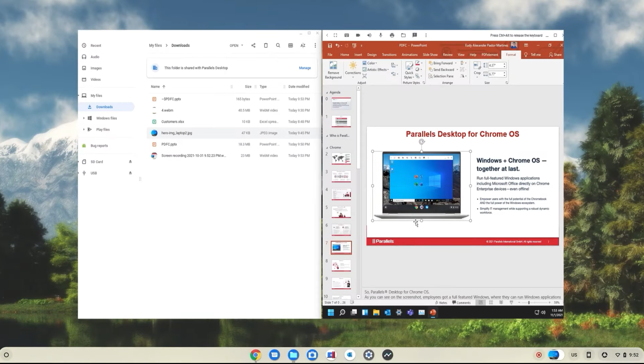Click the Parallels sound icon
The height and width of the screenshot is (364, 644).
pos(369,35)
